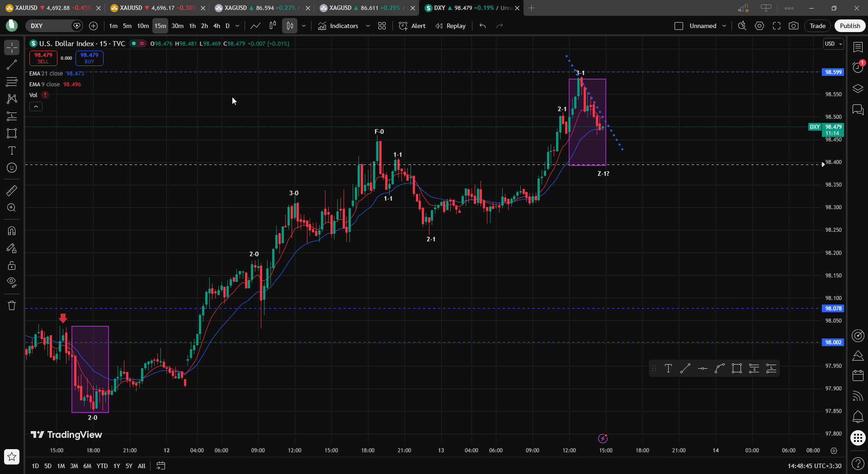
Task: Click the Replay button
Action: click(x=451, y=26)
